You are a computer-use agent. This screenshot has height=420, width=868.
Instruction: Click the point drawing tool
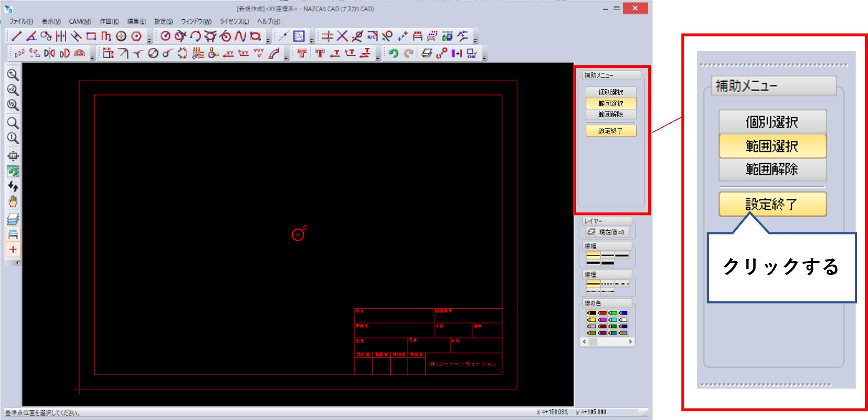click(x=283, y=36)
